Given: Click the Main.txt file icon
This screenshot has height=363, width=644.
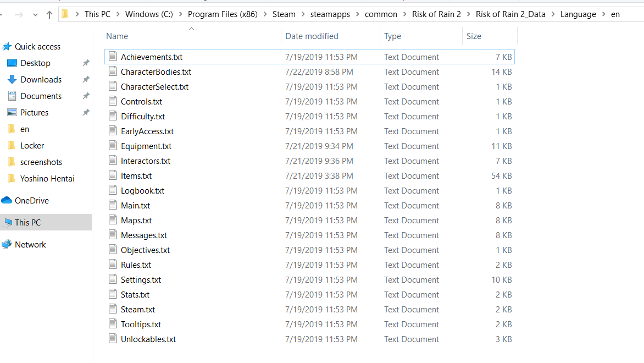Looking at the screenshot, I should (113, 205).
